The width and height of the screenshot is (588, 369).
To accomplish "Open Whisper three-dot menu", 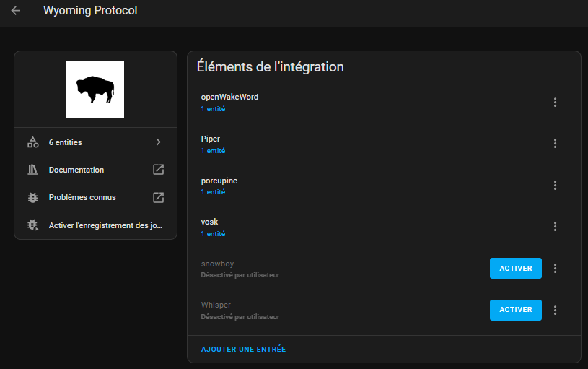I will pos(555,310).
